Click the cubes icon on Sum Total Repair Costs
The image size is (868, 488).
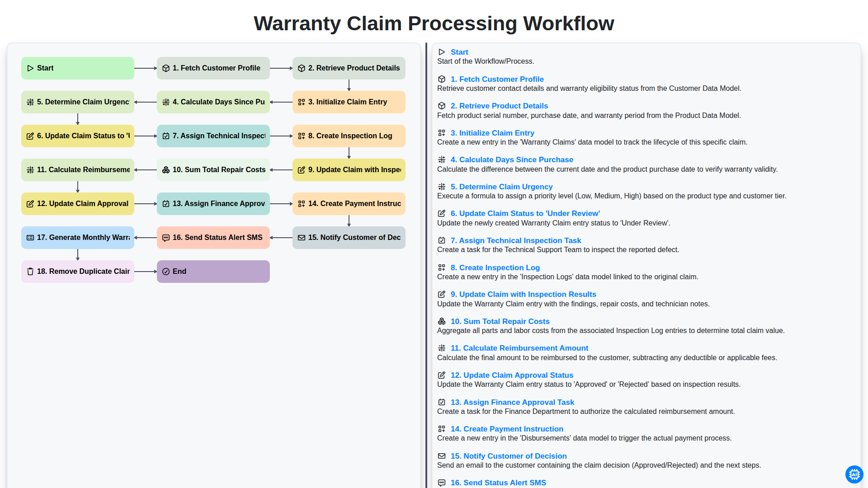click(166, 170)
